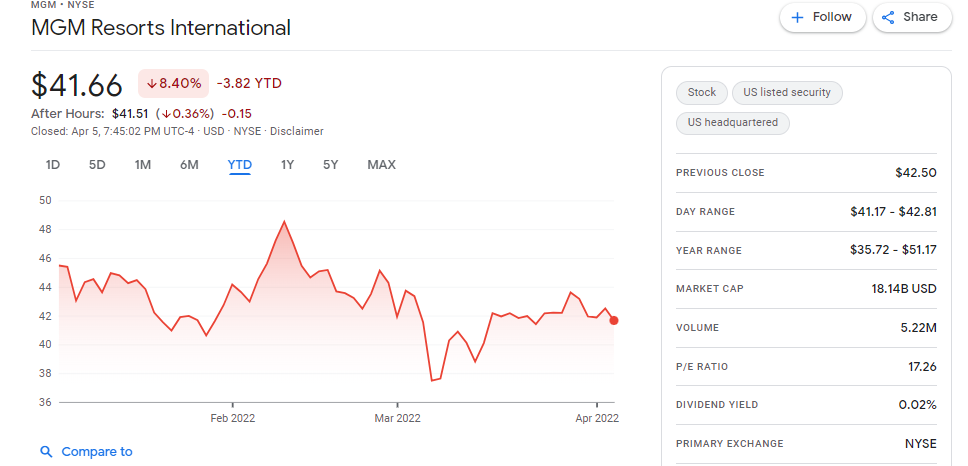Click the PRIMARY EXCHANGE label
968x466 pixels.
[x=730, y=444]
